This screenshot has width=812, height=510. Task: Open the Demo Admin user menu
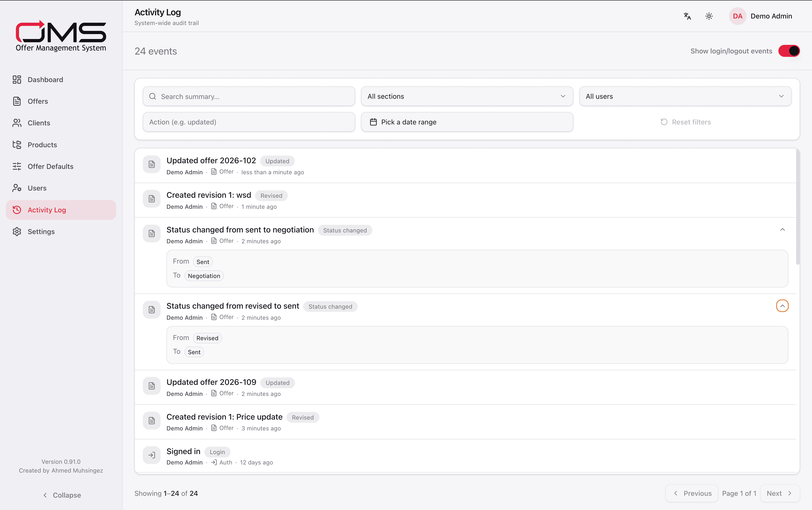[x=761, y=16]
